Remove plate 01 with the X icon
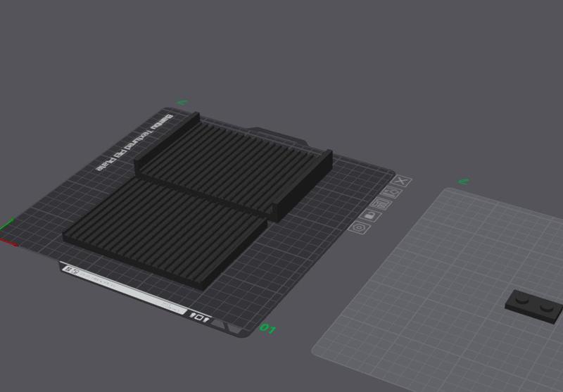 (x=402, y=181)
